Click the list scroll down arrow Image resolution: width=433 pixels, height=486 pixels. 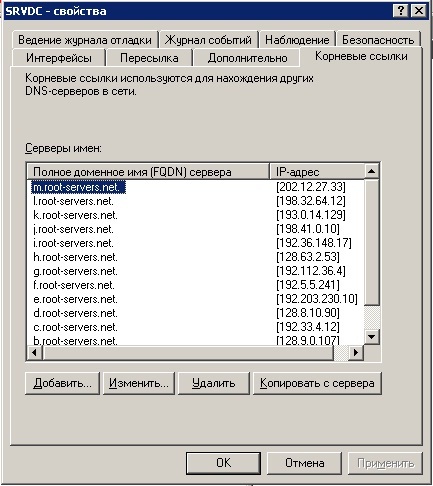point(371,337)
